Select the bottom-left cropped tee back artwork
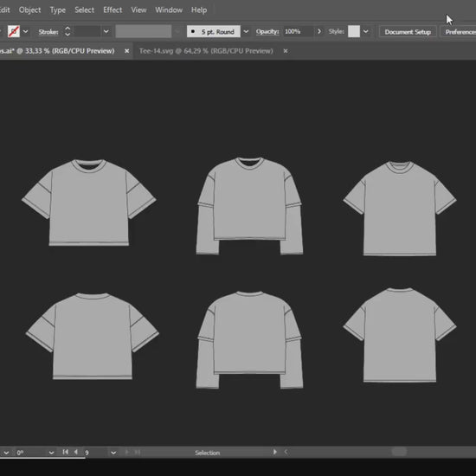Image resolution: width=476 pixels, height=476 pixels. pos(93,336)
